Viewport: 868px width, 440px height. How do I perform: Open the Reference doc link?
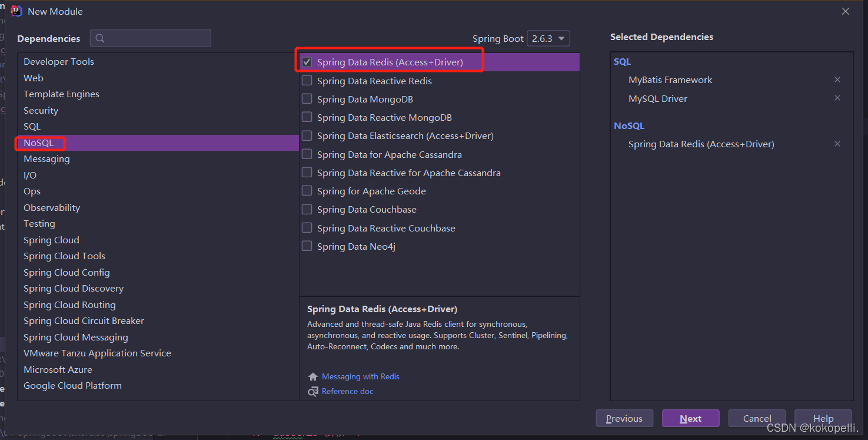[348, 391]
